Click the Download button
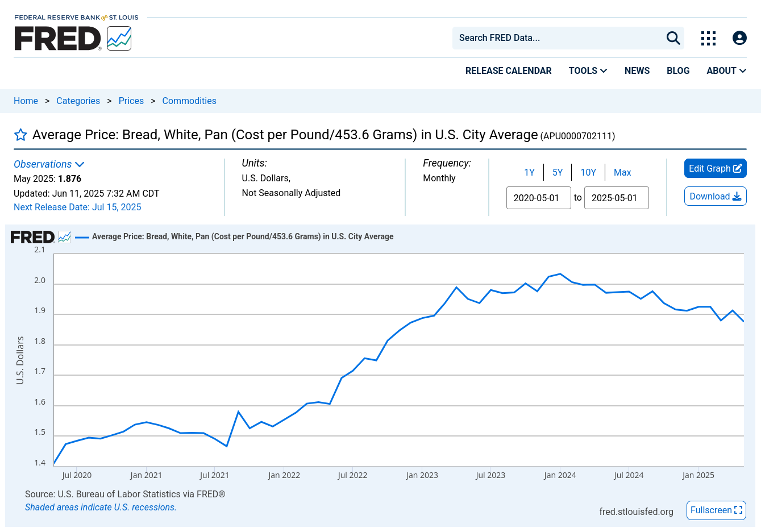The image size is (761, 532). (x=716, y=196)
